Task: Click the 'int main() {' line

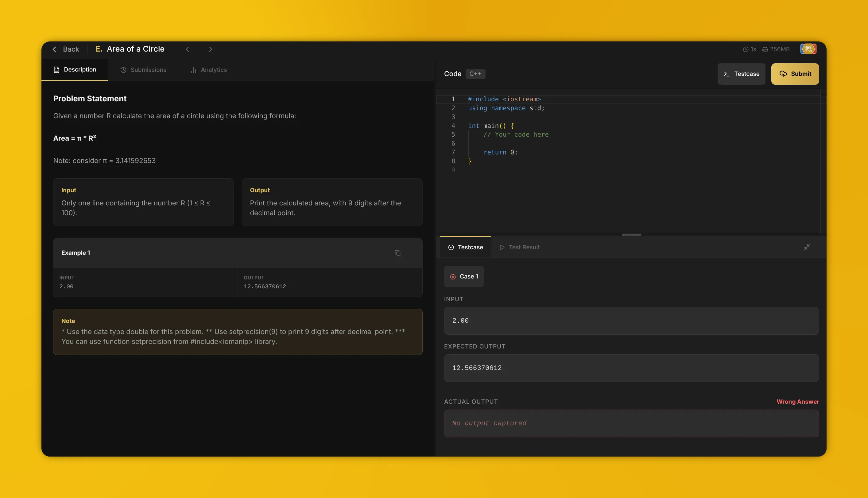Action: coord(490,126)
